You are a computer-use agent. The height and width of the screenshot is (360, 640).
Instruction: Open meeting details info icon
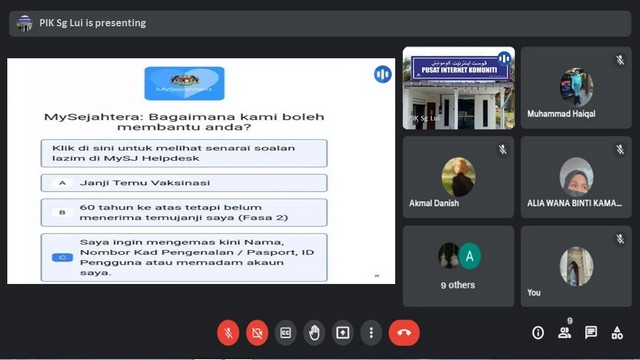click(x=538, y=333)
